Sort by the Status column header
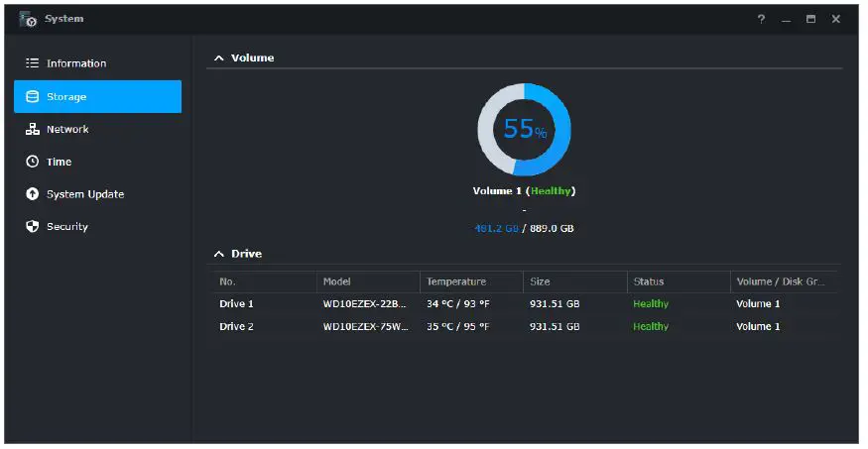This screenshot has width=868, height=449. click(x=648, y=281)
